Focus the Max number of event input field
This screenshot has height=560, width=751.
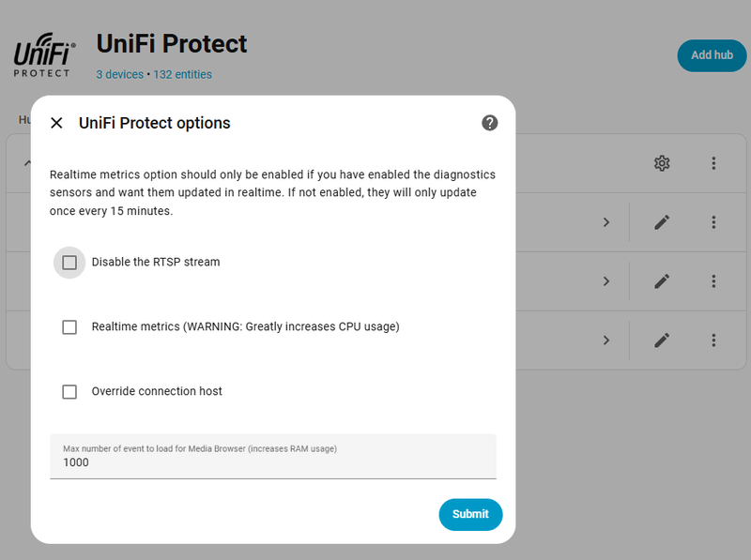(x=272, y=462)
